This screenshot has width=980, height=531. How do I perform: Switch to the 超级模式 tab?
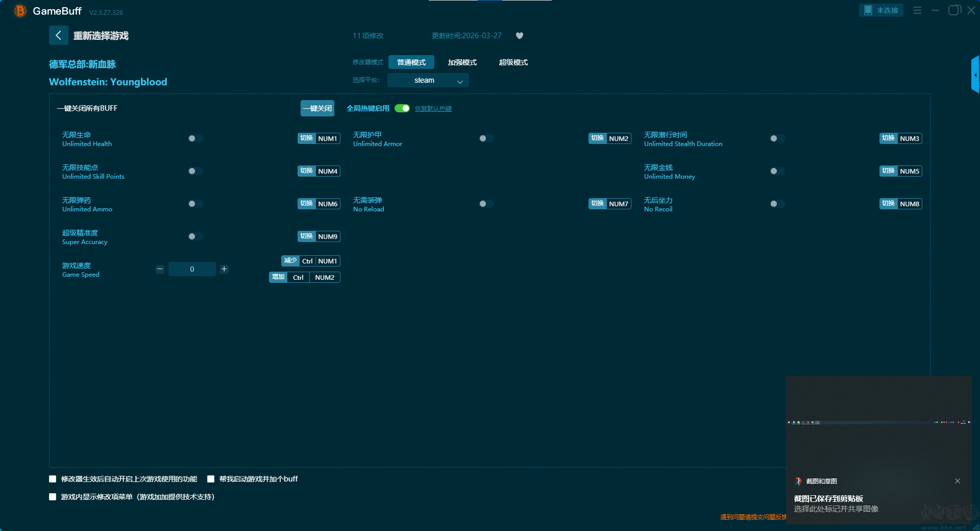click(513, 62)
